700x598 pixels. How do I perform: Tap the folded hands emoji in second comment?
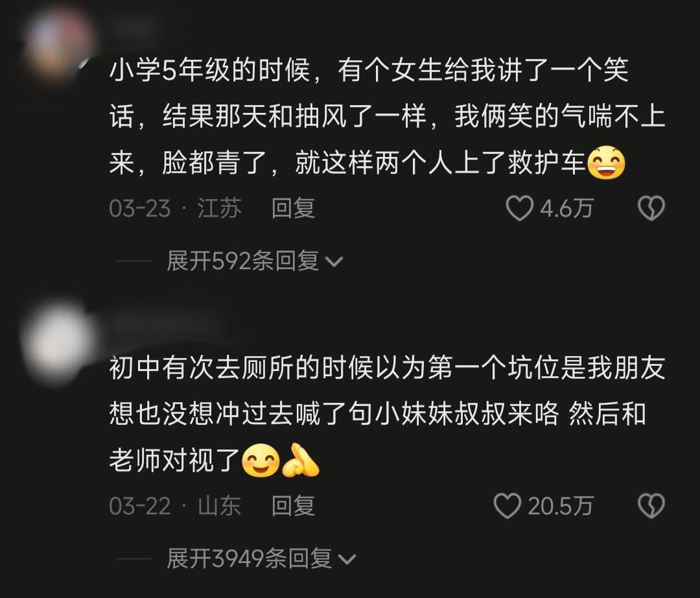[x=301, y=460]
